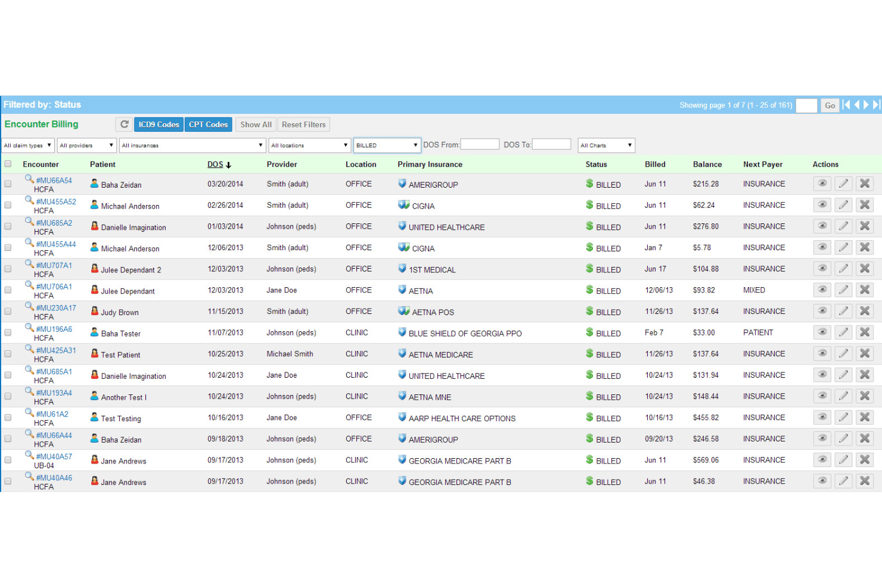Click the page number input box
Viewport: 882px width, 588px height.
806,105
